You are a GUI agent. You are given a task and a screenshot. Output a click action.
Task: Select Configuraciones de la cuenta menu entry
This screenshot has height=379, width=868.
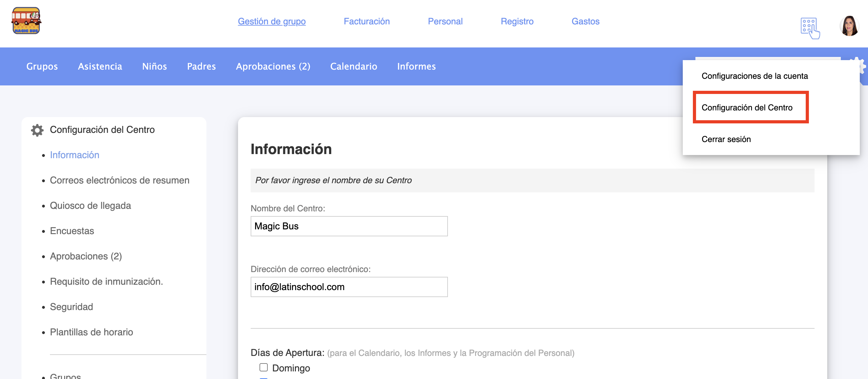755,76
